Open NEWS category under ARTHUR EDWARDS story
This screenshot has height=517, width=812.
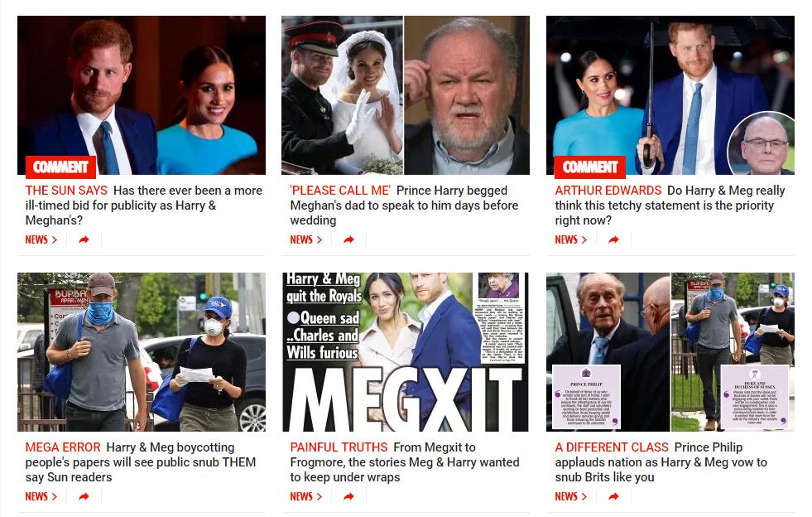[570, 239]
